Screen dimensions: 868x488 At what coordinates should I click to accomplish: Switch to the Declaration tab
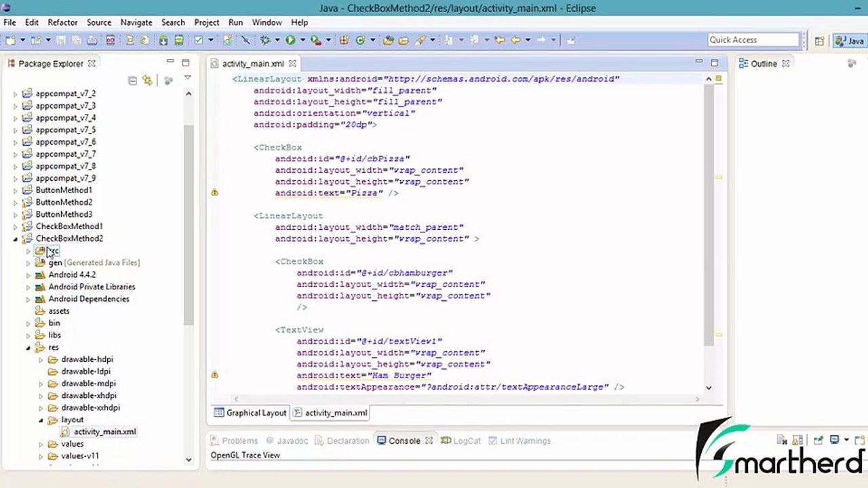(341, 441)
